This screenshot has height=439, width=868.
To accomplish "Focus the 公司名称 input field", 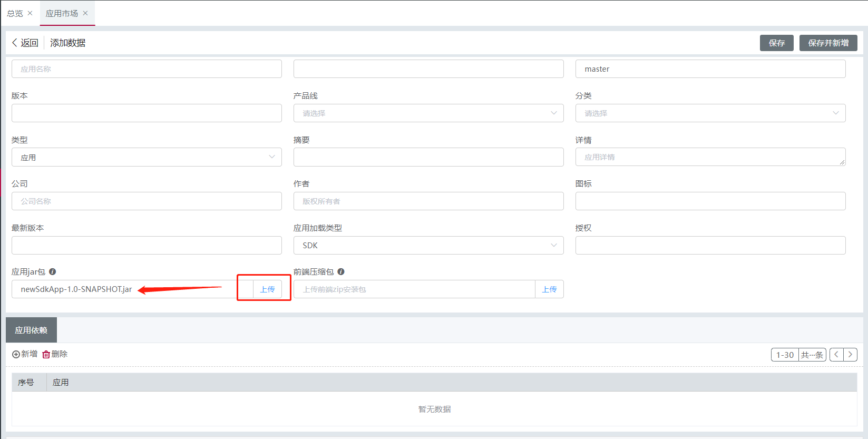I will [x=147, y=201].
